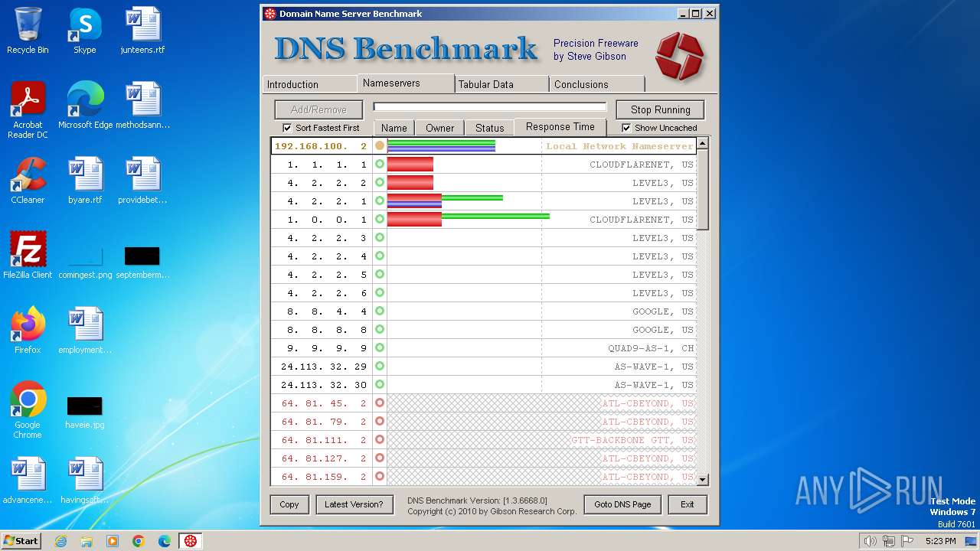The height and width of the screenshot is (551, 980).
Task: Open FileZilla Client desktop icon
Action: [28, 256]
